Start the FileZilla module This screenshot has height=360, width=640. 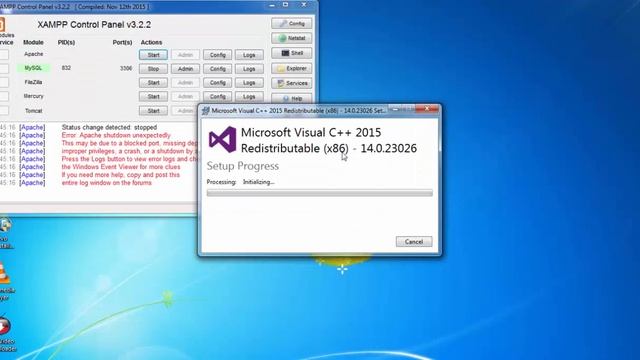click(153, 82)
